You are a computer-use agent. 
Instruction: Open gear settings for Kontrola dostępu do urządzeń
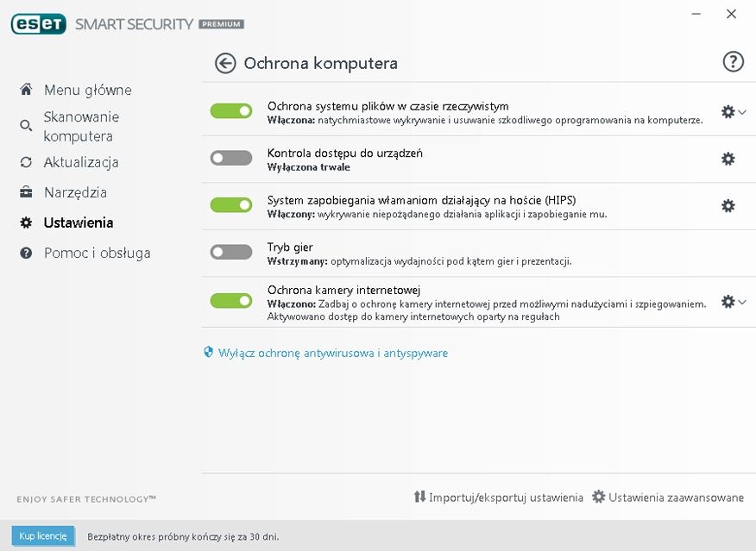[728, 159]
